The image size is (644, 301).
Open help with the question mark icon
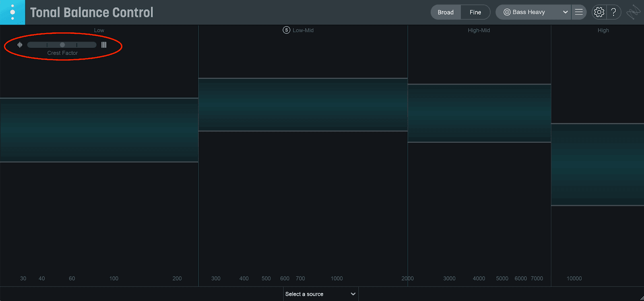[613, 12]
